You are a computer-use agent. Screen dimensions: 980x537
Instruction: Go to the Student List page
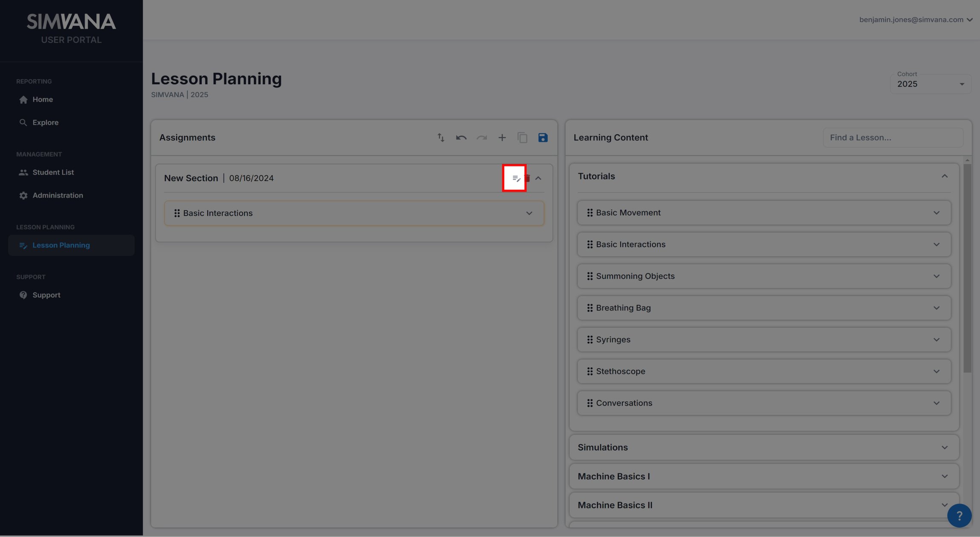53,172
